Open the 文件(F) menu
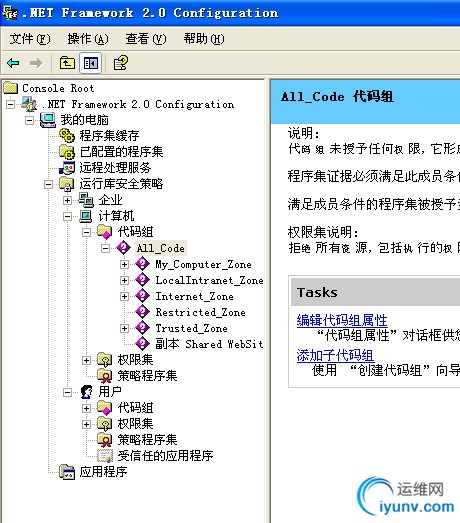The width and height of the screenshot is (460, 523). (x=30, y=39)
